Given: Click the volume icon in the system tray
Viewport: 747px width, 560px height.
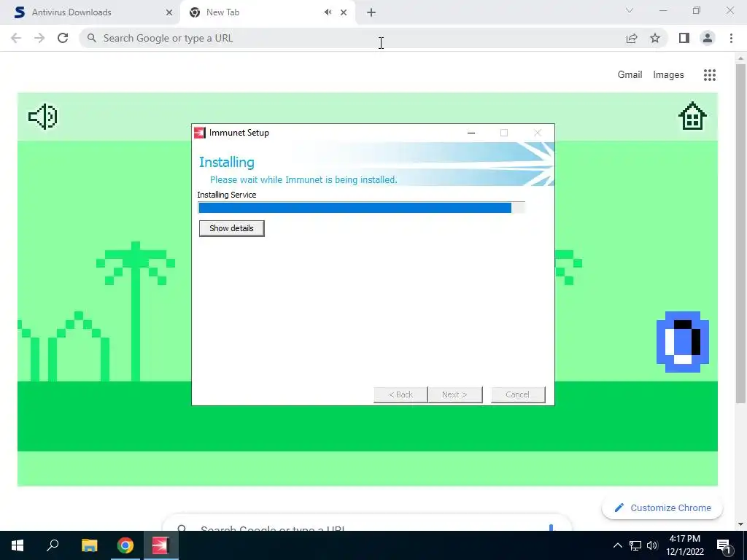Looking at the screenshot, I should pos(652,545).
